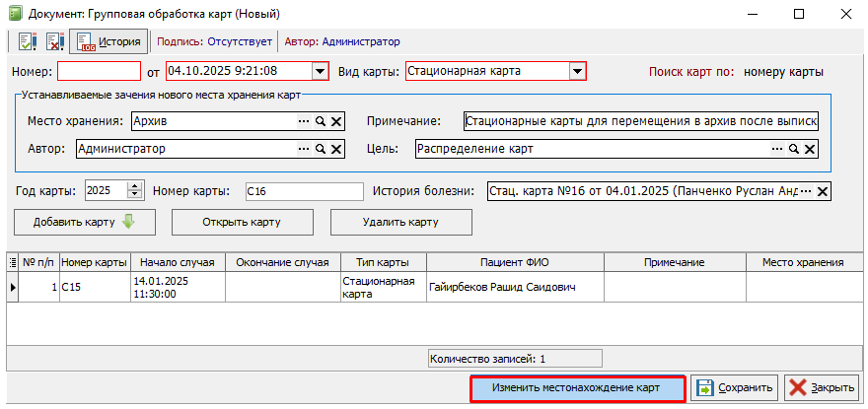Increase the Год карты value
868x409 pixels.
coord(136,186)
